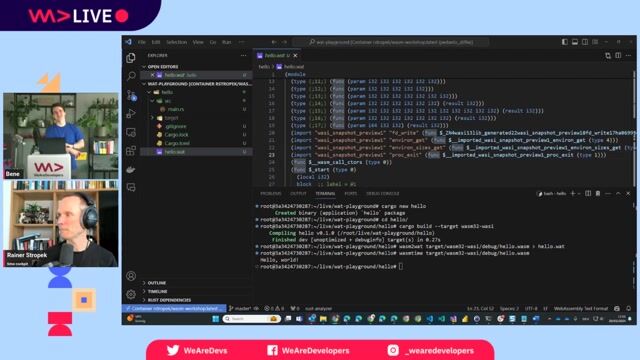Click the command center search box
The width and height of the screenshot is (640, 360).
click(x=391, y=42)
